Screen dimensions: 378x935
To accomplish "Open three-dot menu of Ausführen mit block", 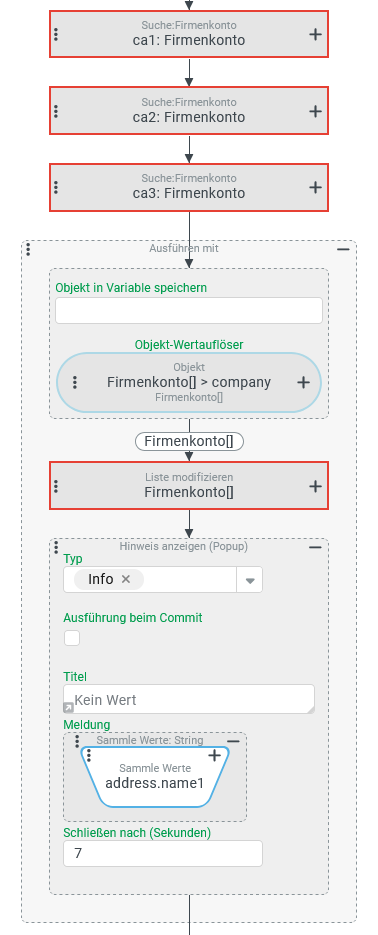I will pos(28,249).
